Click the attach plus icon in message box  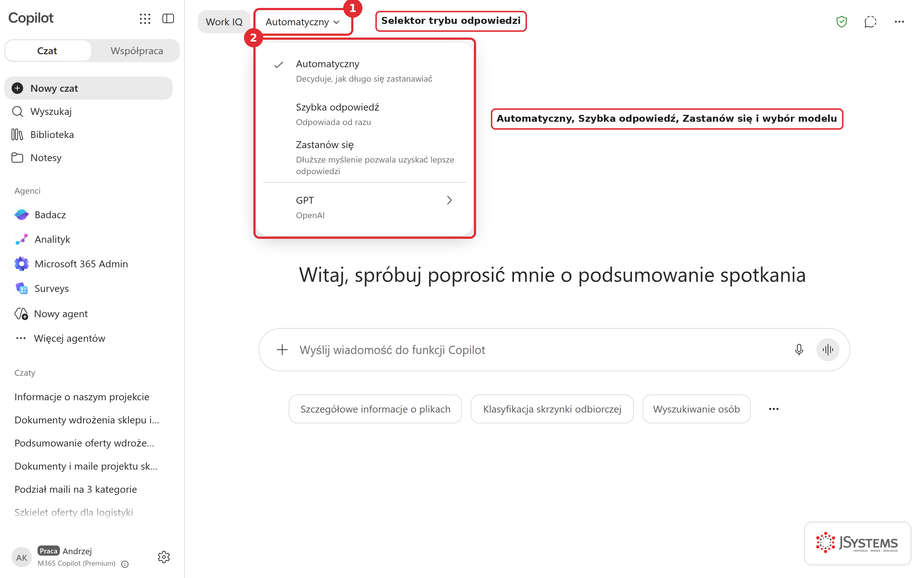(282, 349)
